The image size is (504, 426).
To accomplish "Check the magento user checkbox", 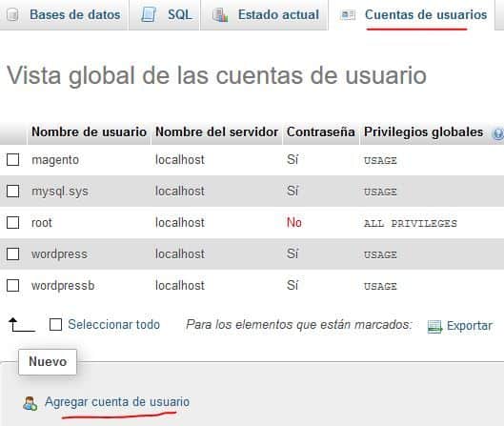I will 12,159.
